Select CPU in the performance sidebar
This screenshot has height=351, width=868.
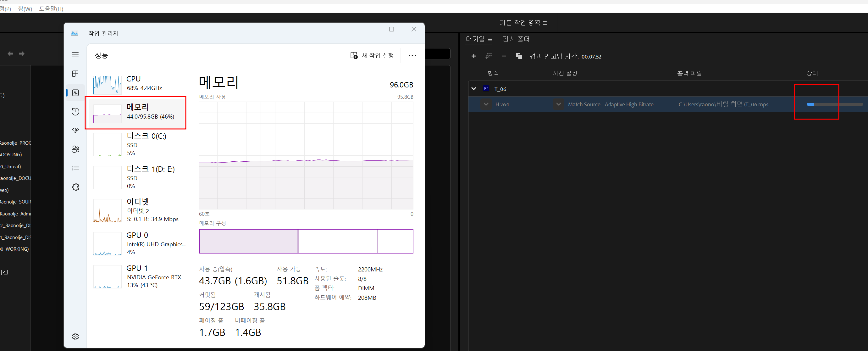click(135, 83)
